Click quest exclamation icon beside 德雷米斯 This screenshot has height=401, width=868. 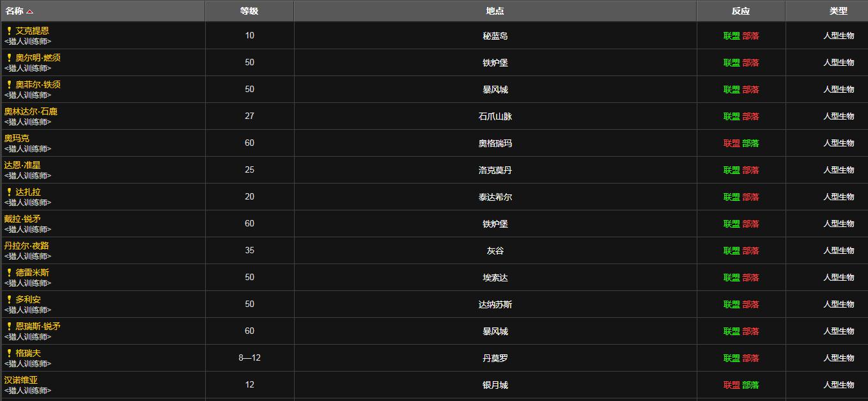click(x=9, y=272)
